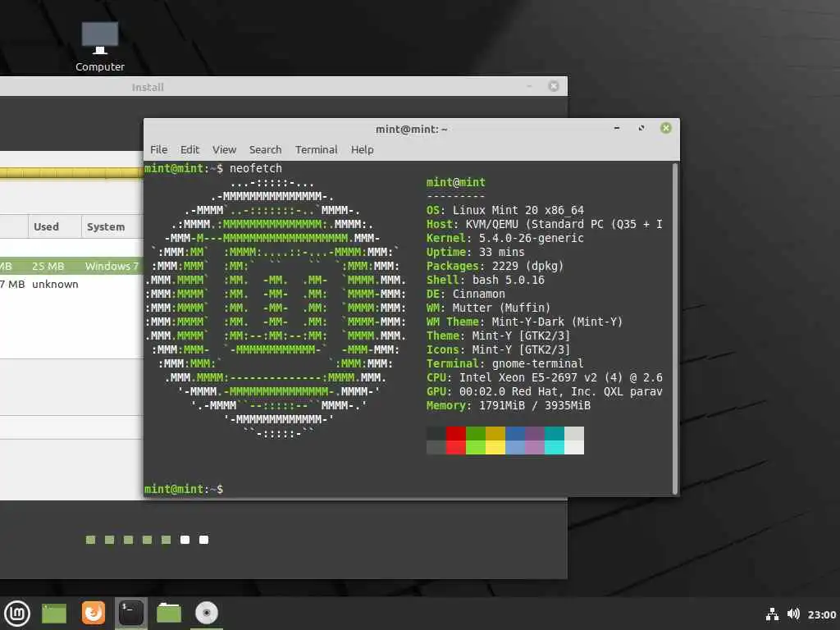Open the Edit menu in terminal
Screen dimensions: 840x630
pos(189,149)
